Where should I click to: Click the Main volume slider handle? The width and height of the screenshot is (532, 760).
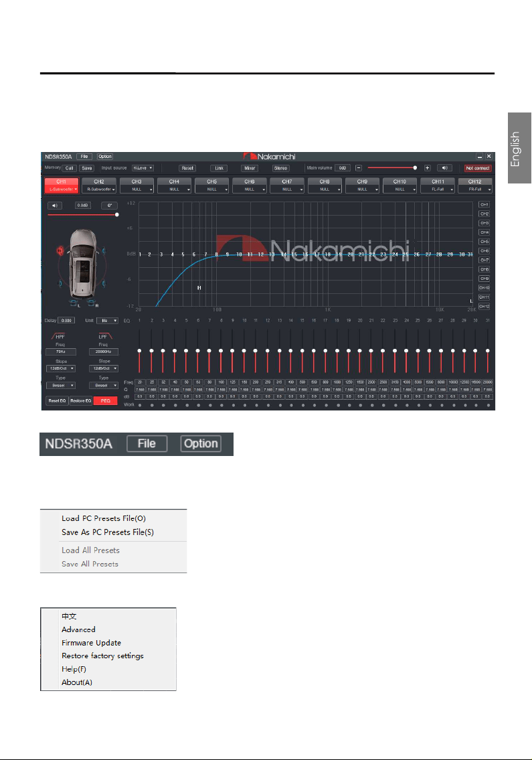(415, 167)
